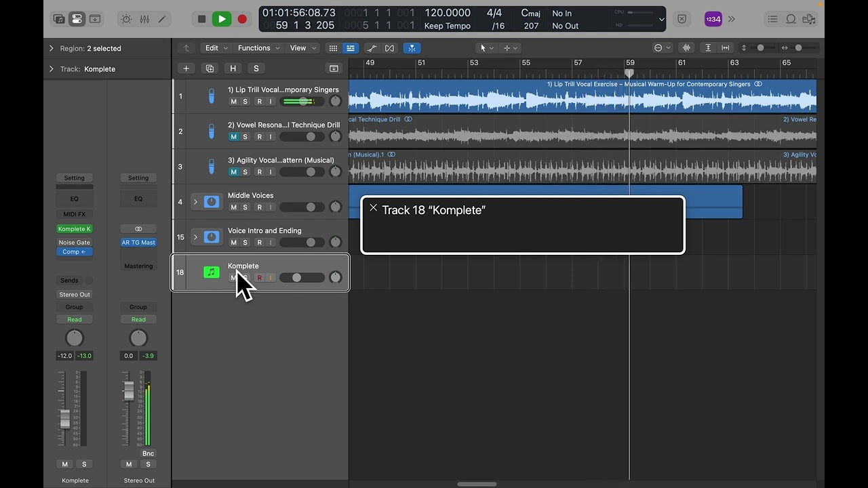The image size is (868, 488).
Task: Click the list view button in tracks menu bar
Action: tap(350, 48)
